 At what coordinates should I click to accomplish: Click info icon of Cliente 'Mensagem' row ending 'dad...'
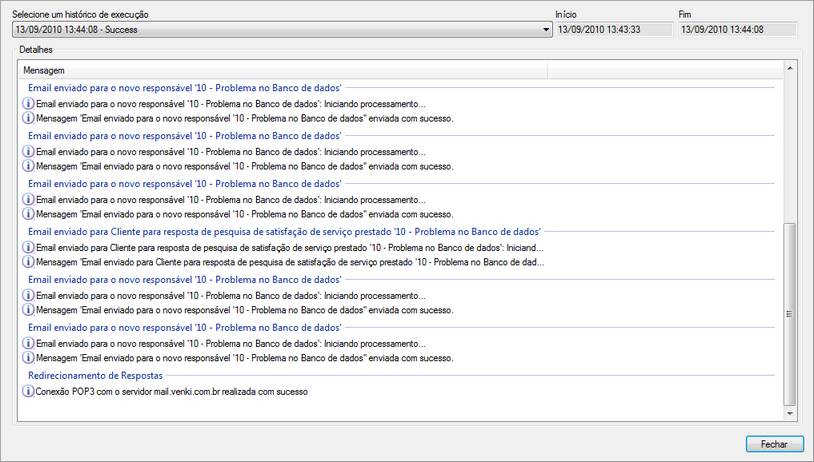point(28,262)
